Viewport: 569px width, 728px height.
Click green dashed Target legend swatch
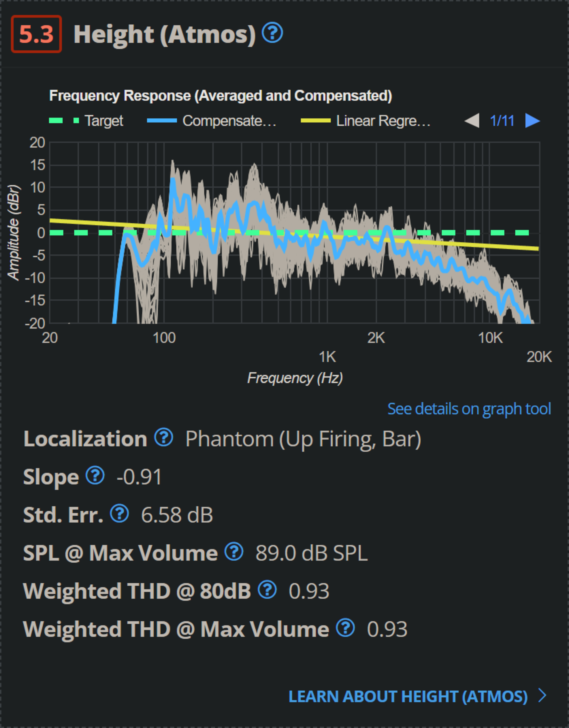click(64, 121)
